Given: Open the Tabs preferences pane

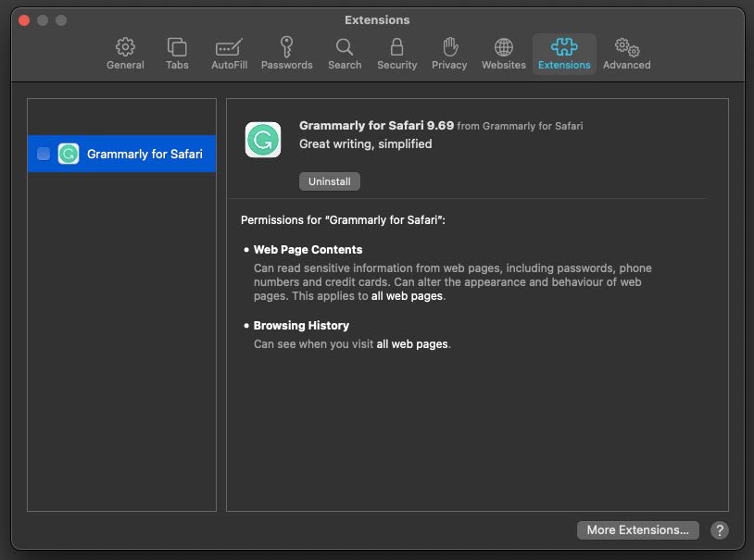Looking at the screenshot, I should click(177, 54).
